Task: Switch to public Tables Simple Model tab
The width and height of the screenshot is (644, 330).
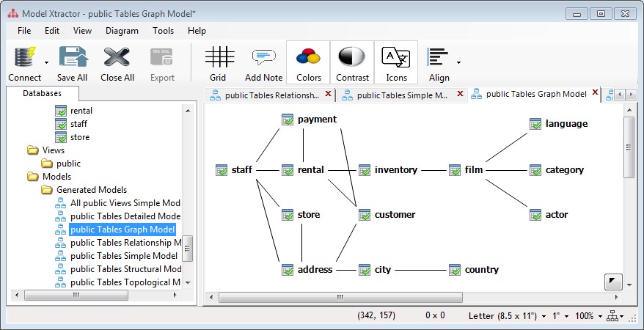Action: [401, 95]
